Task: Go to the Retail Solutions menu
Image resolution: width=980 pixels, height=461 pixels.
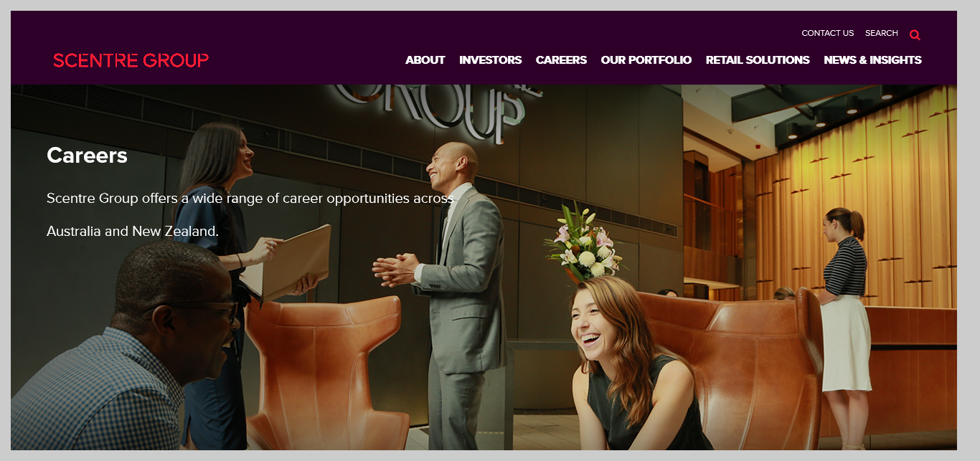Action: (758, 60)
